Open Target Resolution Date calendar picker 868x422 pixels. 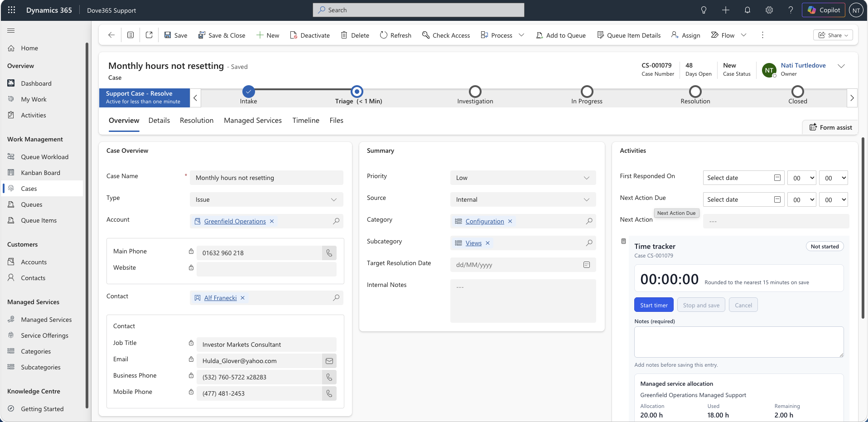(x=587, y=265)
